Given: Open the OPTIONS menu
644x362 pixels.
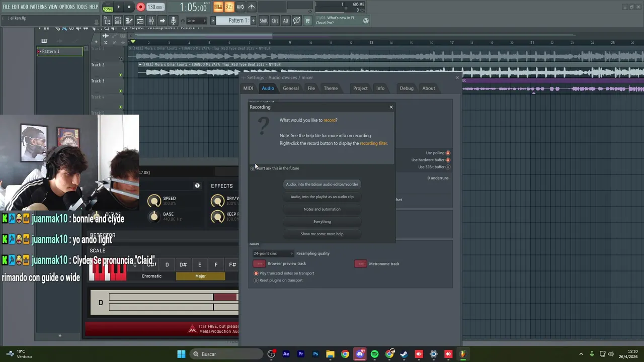Looking at the screenshot, I should [x=67, y=7].
